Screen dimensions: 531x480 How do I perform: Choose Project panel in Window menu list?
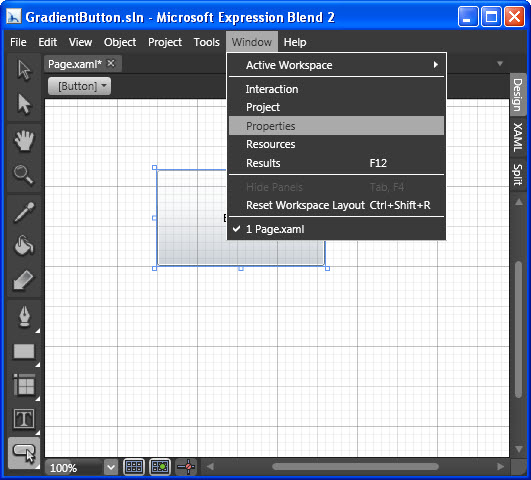click(336, 107)
